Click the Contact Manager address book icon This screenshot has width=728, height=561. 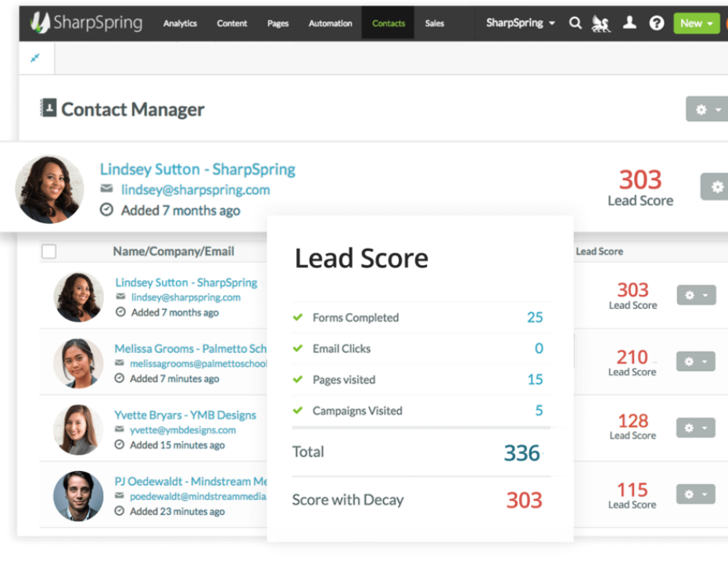click(x=48, y=108)
